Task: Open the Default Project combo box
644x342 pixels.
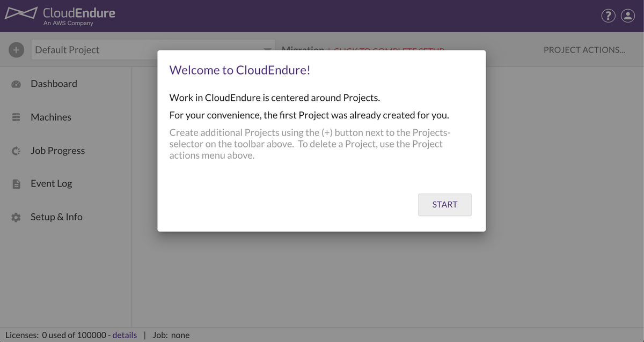Action: pyautogui.click(x=153, y=50)
